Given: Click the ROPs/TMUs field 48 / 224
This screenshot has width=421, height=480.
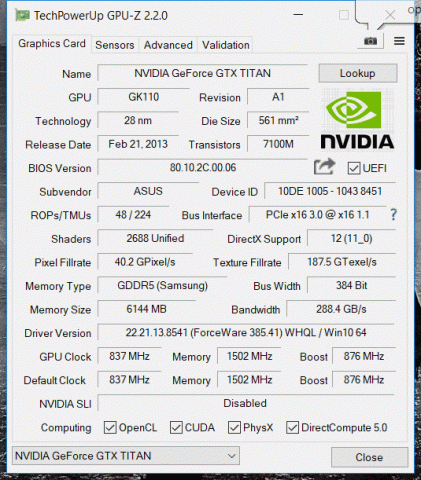Looking at the screenshot, I should tap(133, 215).
